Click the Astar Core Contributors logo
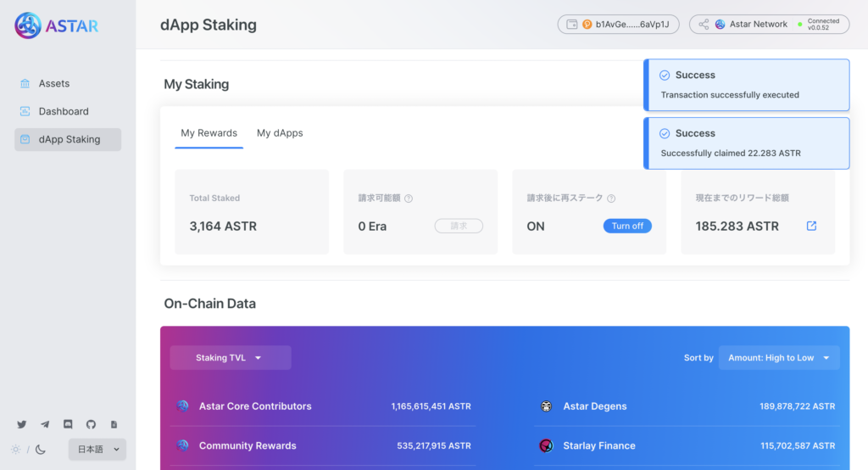The height and width of the screenshot is (470, 868). tap(183, 406)
